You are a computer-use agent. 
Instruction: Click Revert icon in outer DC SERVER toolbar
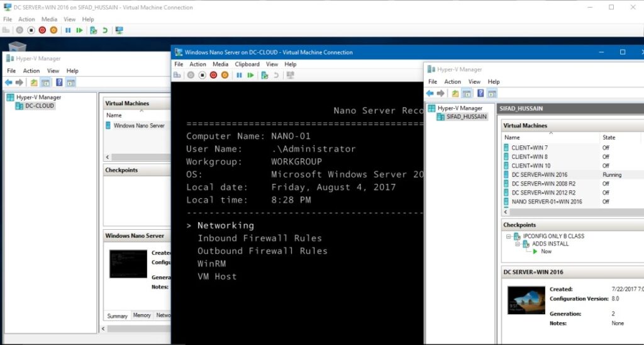coord(105,30)
